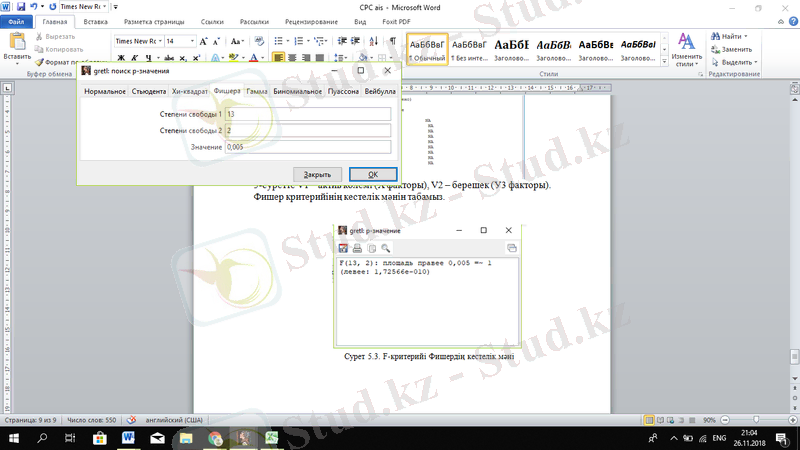Click the Windows Start button

pyautogui.click(x=14, y=438)
